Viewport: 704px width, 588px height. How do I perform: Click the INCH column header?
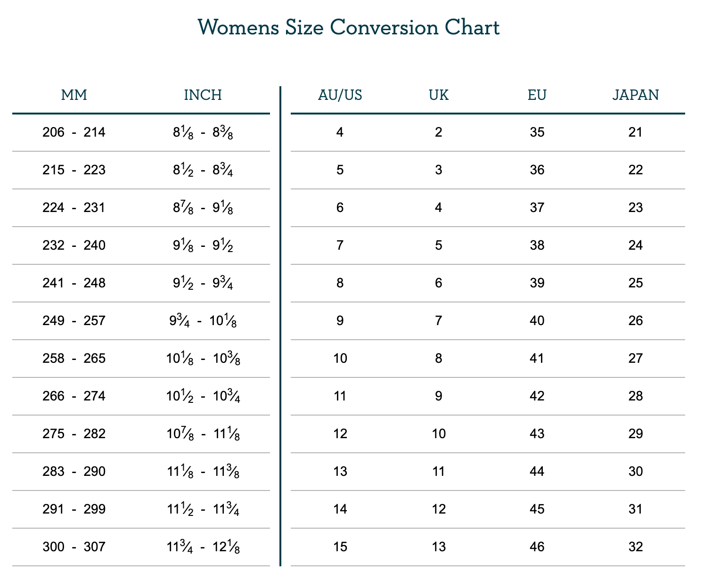[x=203, y=95]
